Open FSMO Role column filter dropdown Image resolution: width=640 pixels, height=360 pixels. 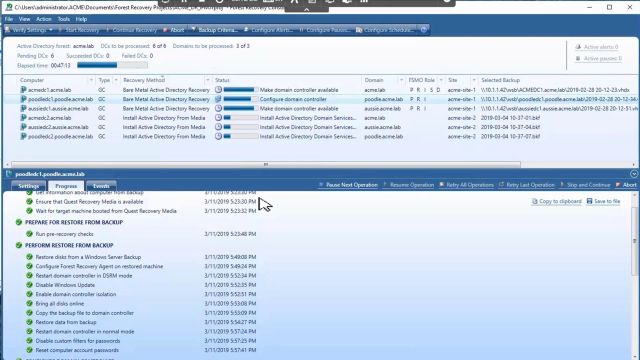(441, 80)
